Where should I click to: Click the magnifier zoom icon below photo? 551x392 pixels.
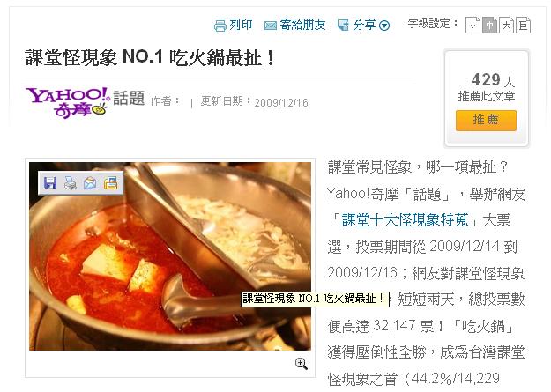(x=302, y=364)
